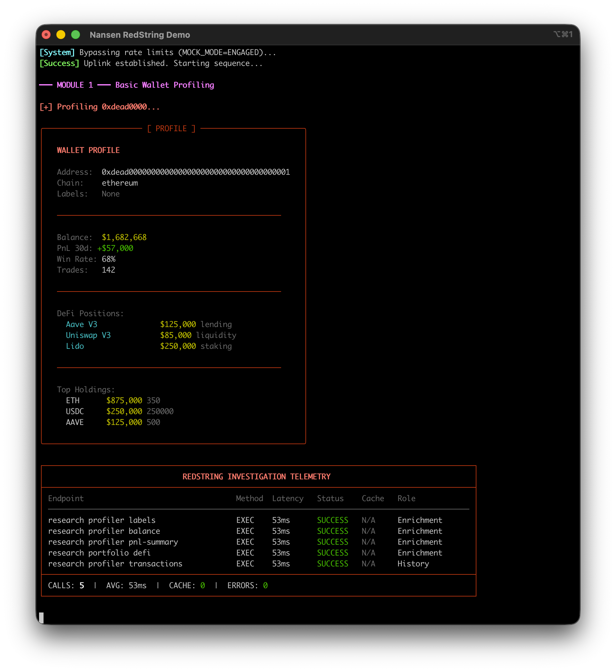The width and height of the screenshot is (616, 672).
Task: Click the $875,000 ETH value
Action: click(124, 401)
